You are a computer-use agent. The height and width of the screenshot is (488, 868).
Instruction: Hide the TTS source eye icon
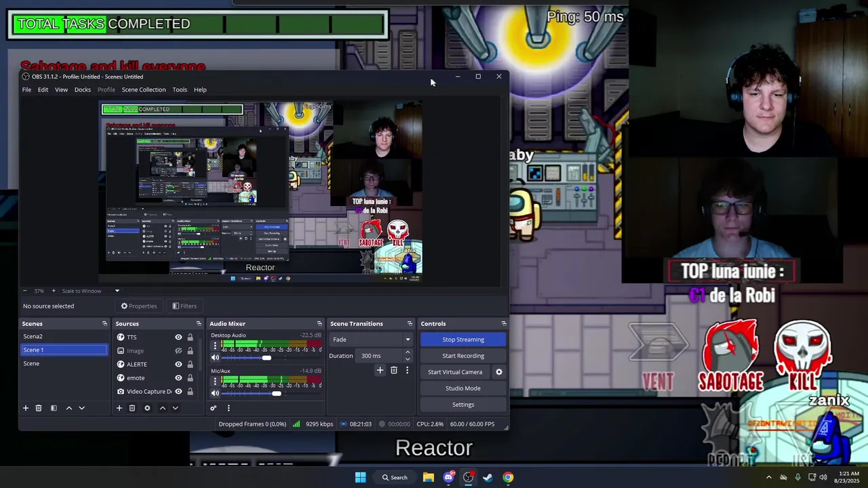coord(178,337)
